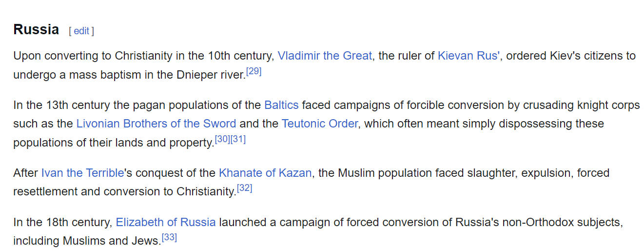
Task: Click the paragraph about Muslim population slaughter
Action: click(311, 182)
